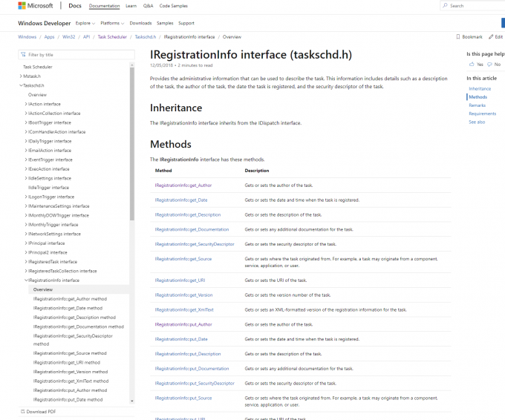Image resolution: width=505 pixels, height=420 pixels.
Task: Open the Explore dropdown
Action: 85,23
